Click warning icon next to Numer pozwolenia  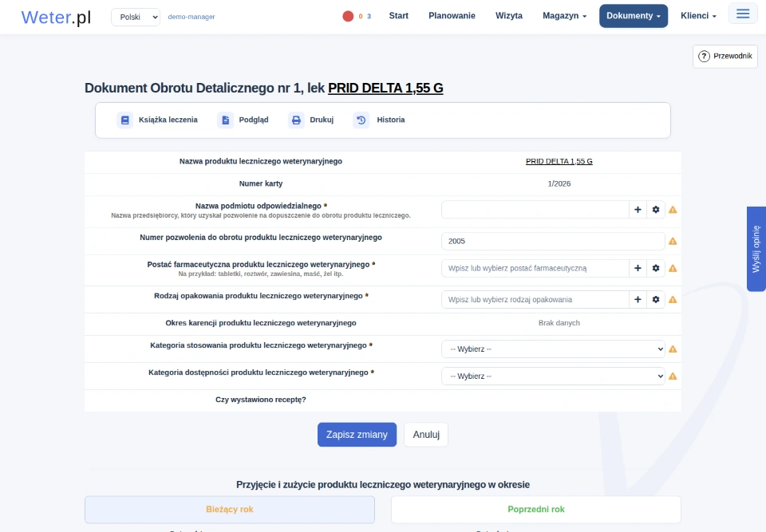[x=673, y=242]
